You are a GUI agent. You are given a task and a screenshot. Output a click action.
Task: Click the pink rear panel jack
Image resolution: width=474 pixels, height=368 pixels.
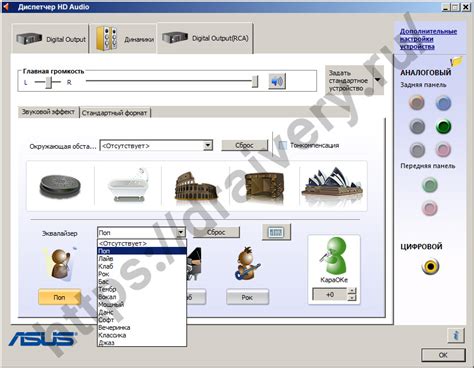pos(443,150)
